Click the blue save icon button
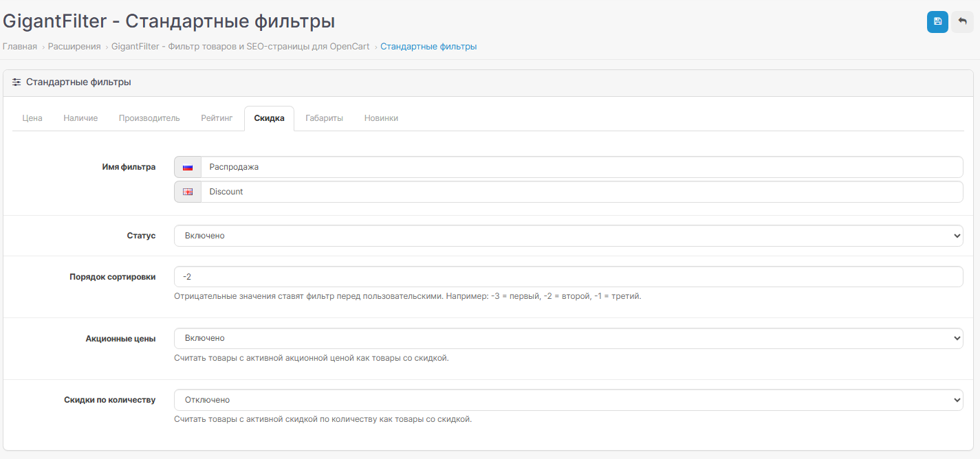 click(x=937, y=21)
